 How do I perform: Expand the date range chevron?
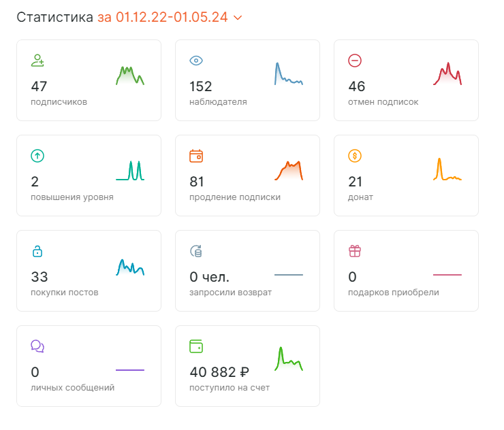tap(238, 17)
